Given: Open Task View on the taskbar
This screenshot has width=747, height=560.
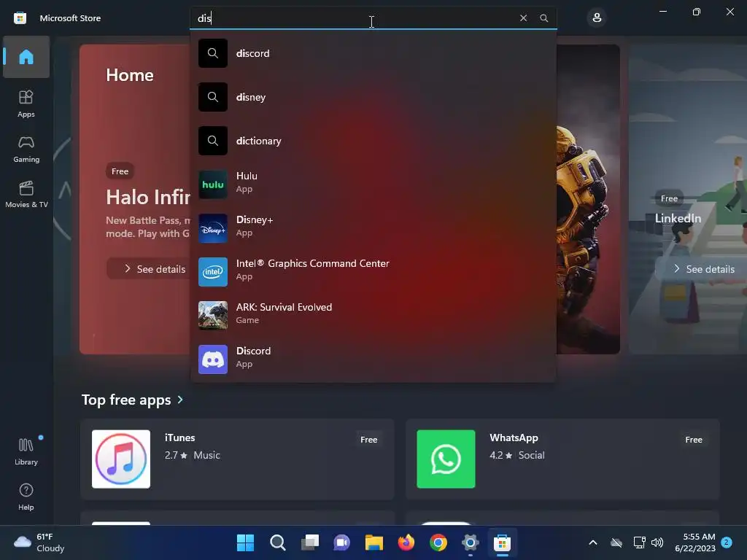Looking at the screenshot, I should [x=309, y=542].
